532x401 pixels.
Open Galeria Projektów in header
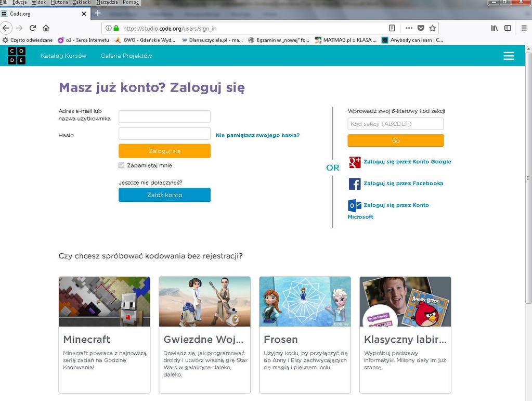pyautogui.click(x=126, y=56)
